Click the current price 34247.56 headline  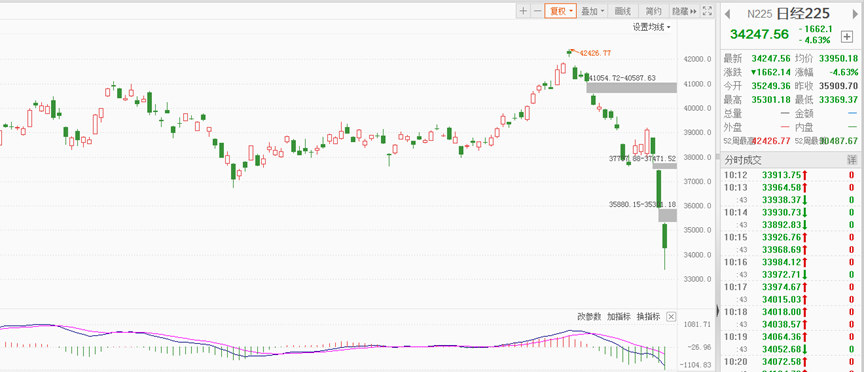tap(759, 34)
